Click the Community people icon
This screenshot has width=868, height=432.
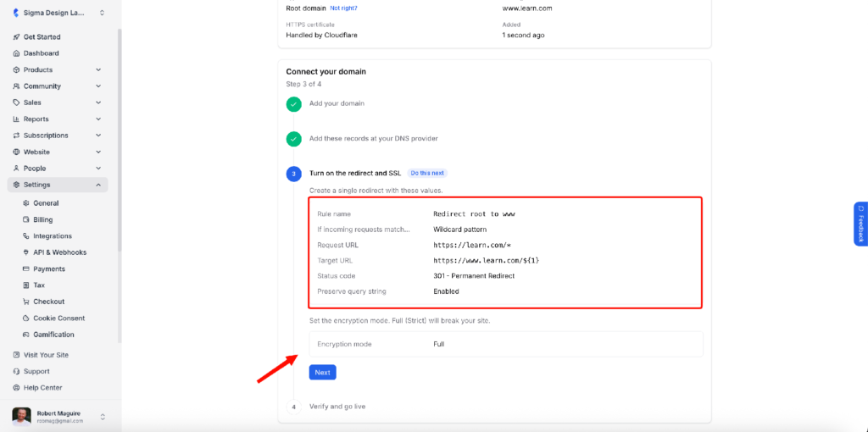[16, 86]
